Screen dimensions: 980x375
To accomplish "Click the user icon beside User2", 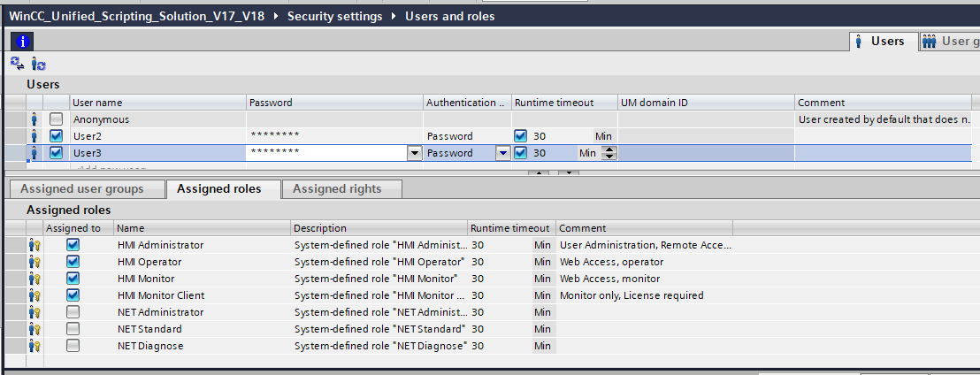I will point(34,136).
